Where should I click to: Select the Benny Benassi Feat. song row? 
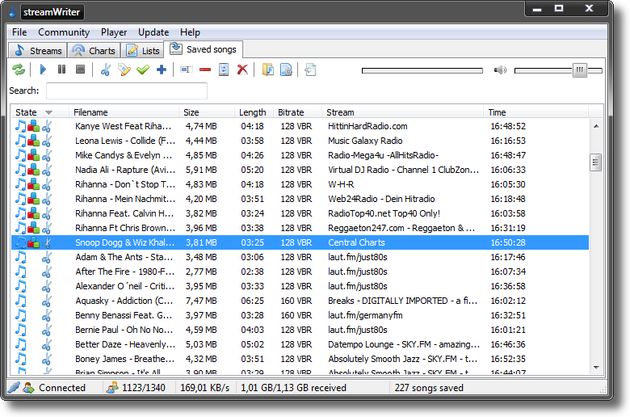click(x=300, y=315)
